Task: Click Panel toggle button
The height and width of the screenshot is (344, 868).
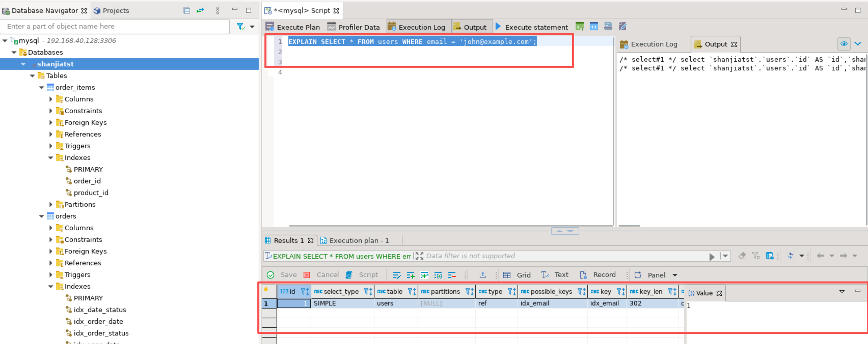Action: [x=650, y=275]
